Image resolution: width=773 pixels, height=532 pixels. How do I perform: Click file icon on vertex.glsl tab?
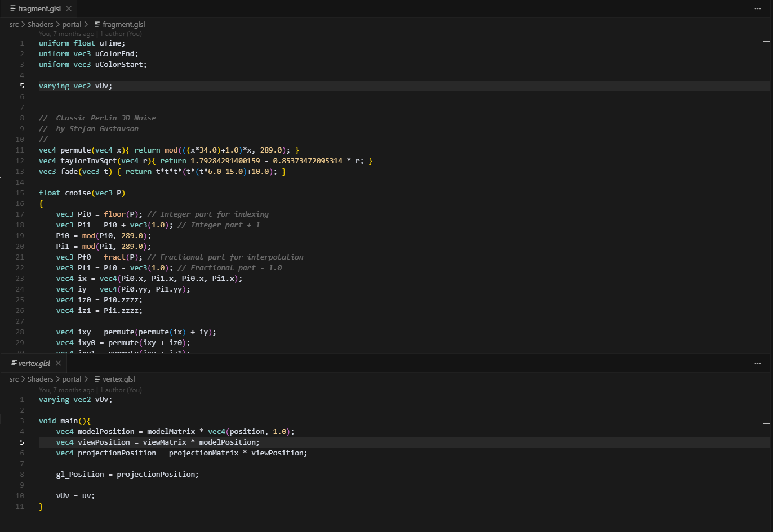pyautogui.click(x=14, y=363)
